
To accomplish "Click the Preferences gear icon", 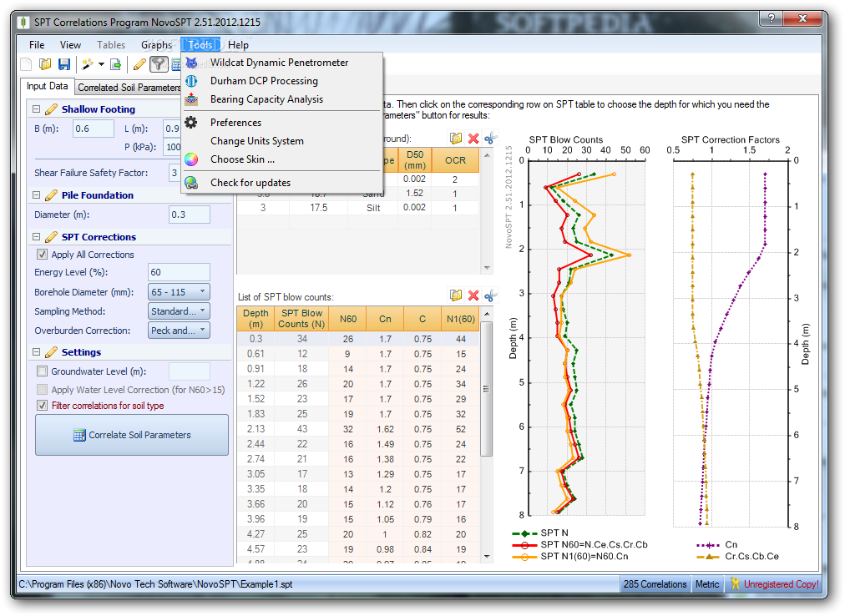I will pyautogui.click(x=191, y=123).
